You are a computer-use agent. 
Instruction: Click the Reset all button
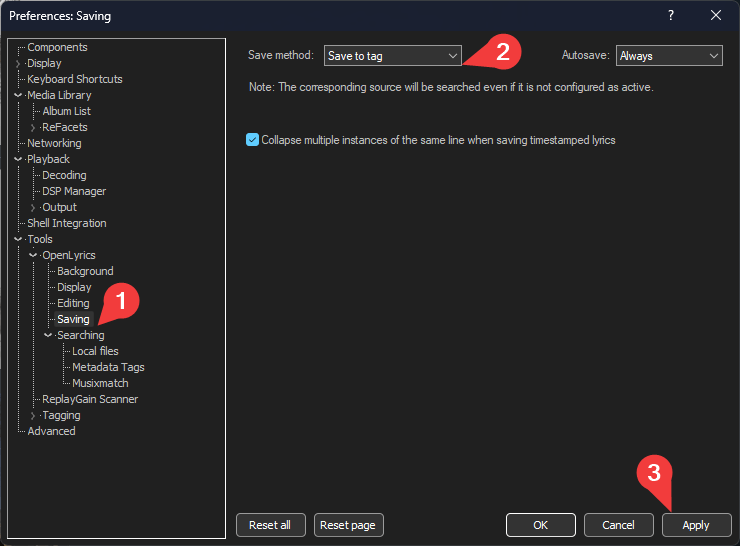[270, 525]
